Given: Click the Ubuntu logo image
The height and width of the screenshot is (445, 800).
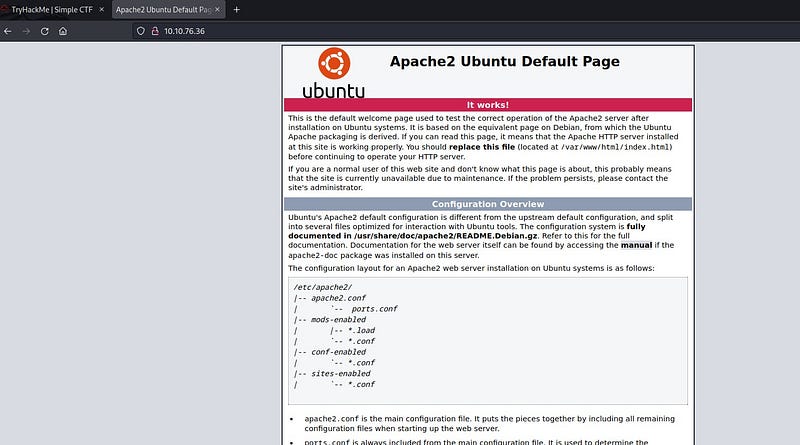Looking at the screenshot, I should (x=334, y=73).
